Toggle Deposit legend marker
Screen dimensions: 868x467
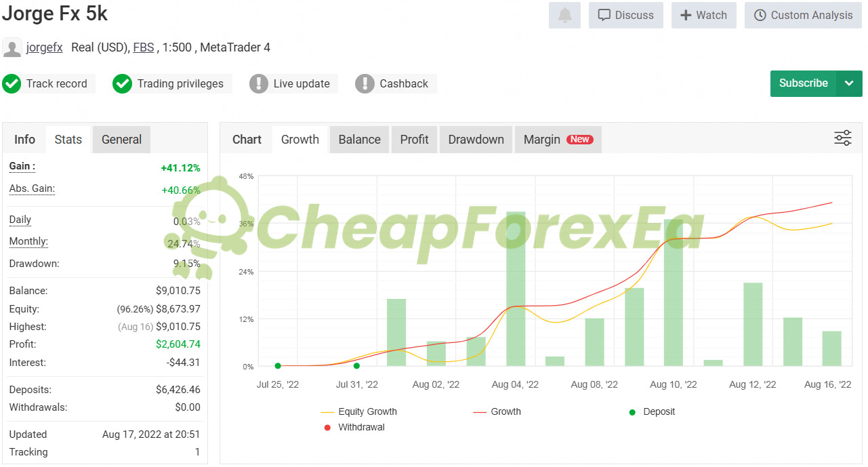(x=652, y=411)
